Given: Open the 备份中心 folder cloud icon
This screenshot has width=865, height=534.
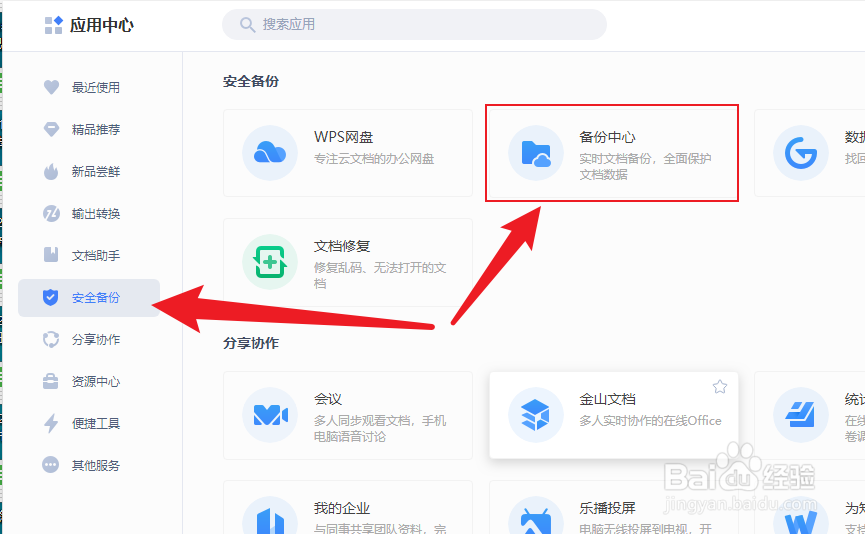Looking at the screenshot, I should 536,153.
